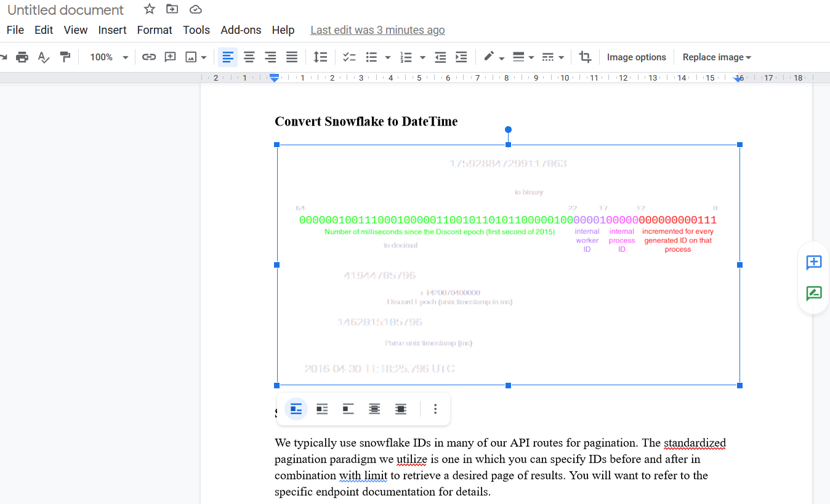Toggle center alignment
This screenshot has height=504, width=830.
(x=249, y=57)
